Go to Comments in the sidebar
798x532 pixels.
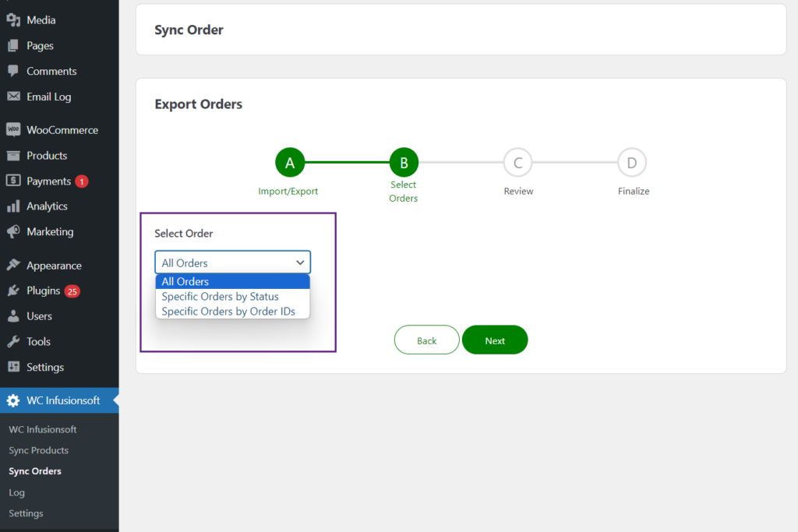tap(51, 71)
